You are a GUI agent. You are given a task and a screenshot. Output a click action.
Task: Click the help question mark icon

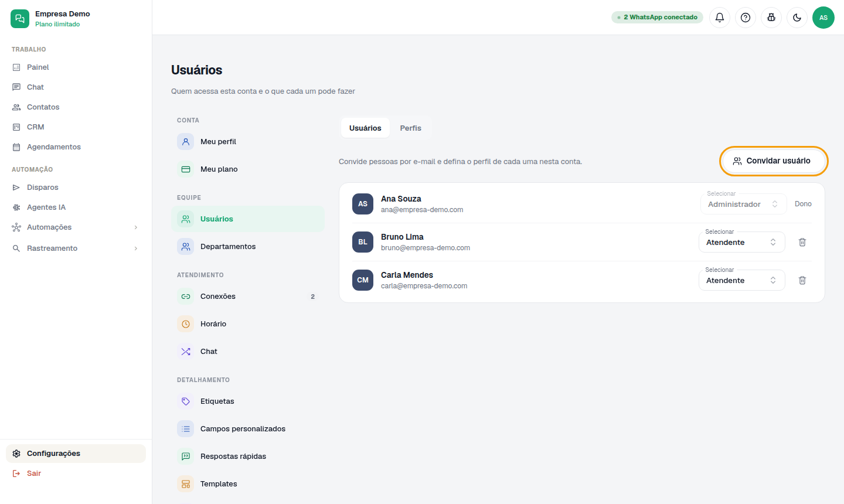click(746, 18)
